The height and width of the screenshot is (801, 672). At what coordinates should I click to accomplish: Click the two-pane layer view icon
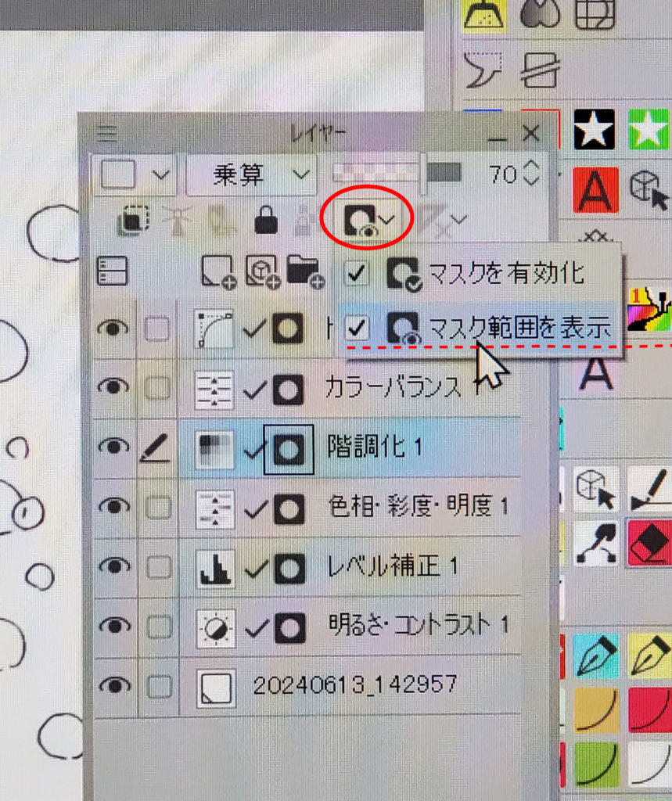112,271
